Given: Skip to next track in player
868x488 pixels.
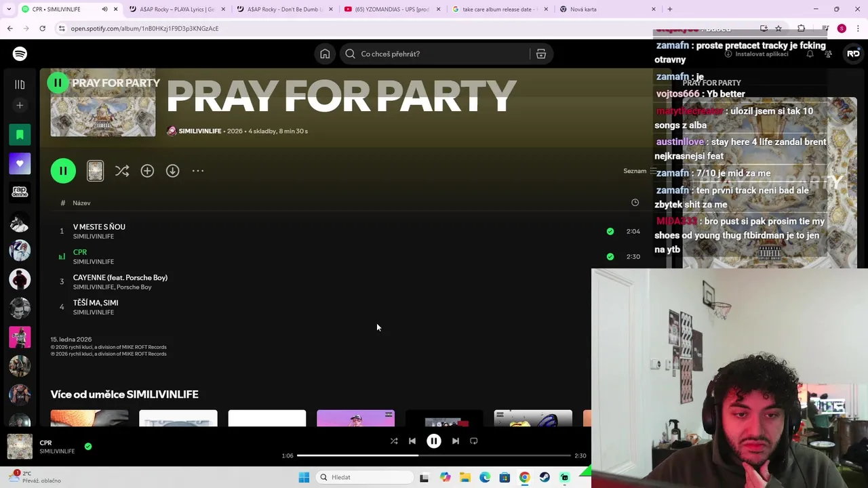Looking at the screenshot, I should click(456, 441).
